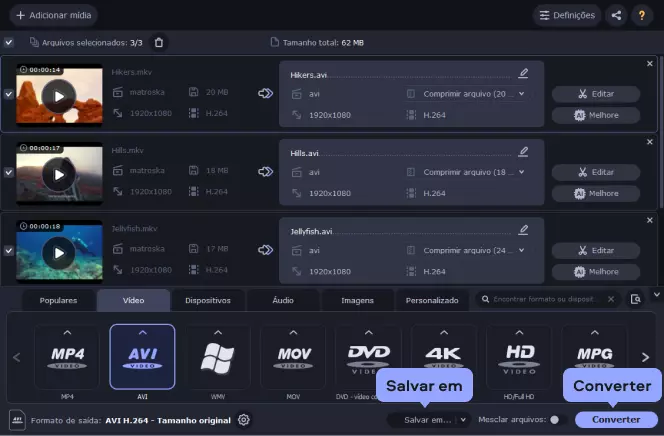This screenshot has width=664, height=436.
Task: Select the WMV Windows format icon
Action: (x=218, y=357)
